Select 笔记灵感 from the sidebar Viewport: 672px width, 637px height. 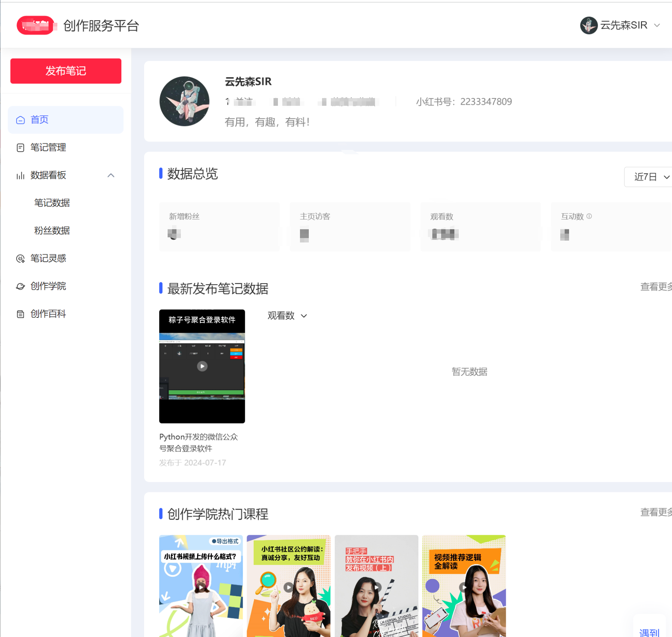coord(48,258)
